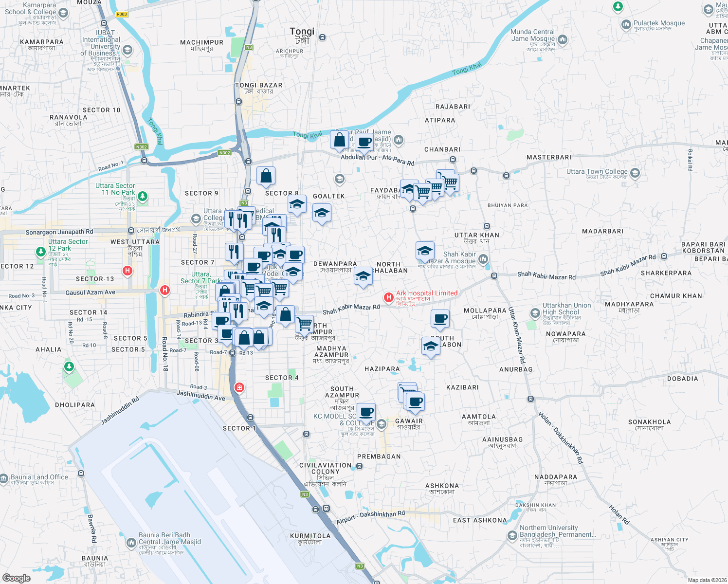Select the Airport - Dakshinkhan Rd label
The image size is (728, 584).
tap(370, 517)
